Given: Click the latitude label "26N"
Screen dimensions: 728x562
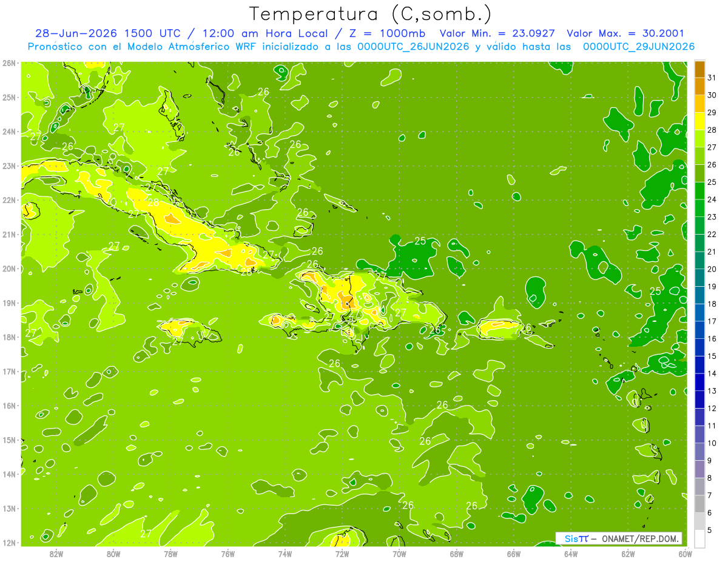Looking at the screenshot, I should [x=9, y=63].
